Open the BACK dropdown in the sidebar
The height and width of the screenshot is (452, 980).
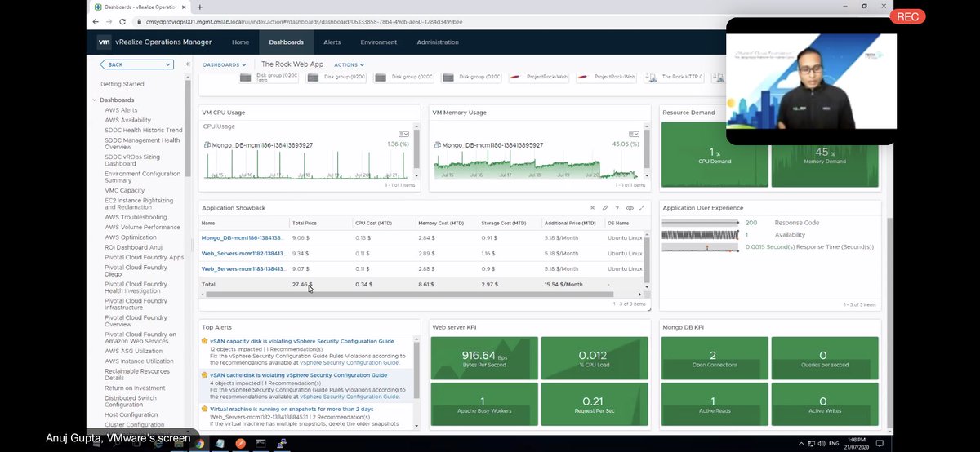(x=137, y=64)
